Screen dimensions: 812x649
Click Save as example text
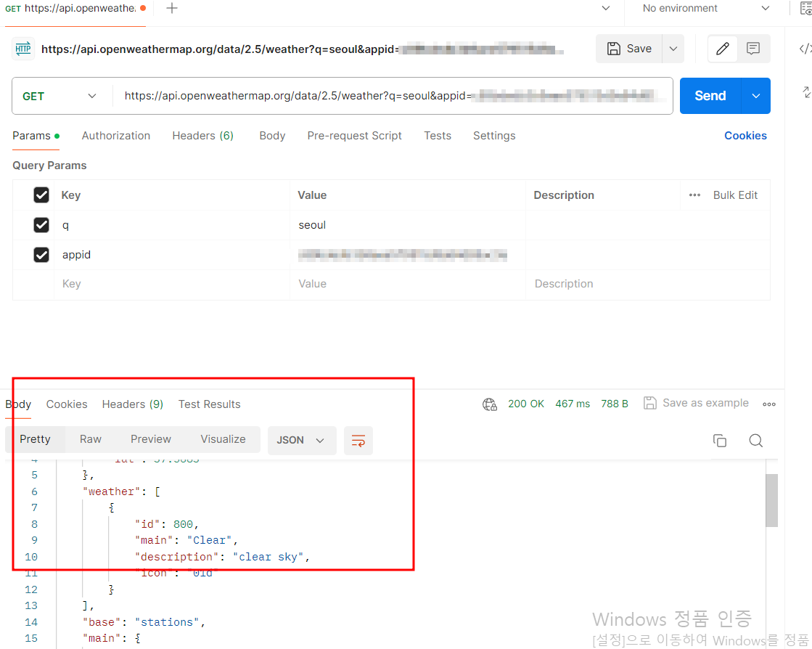pyautogui.click(x=705, y=403)
